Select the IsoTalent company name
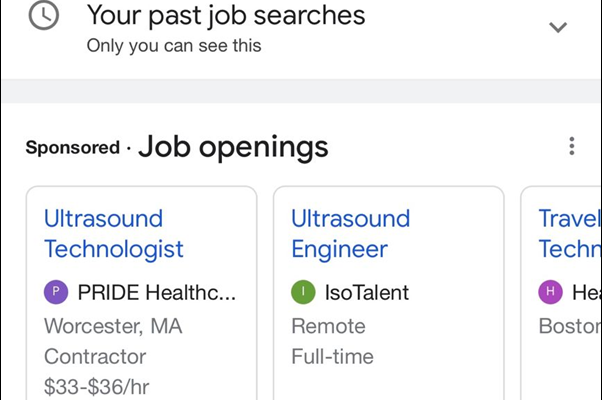Viewport: 602px width, 400px height. coord(366,293)
